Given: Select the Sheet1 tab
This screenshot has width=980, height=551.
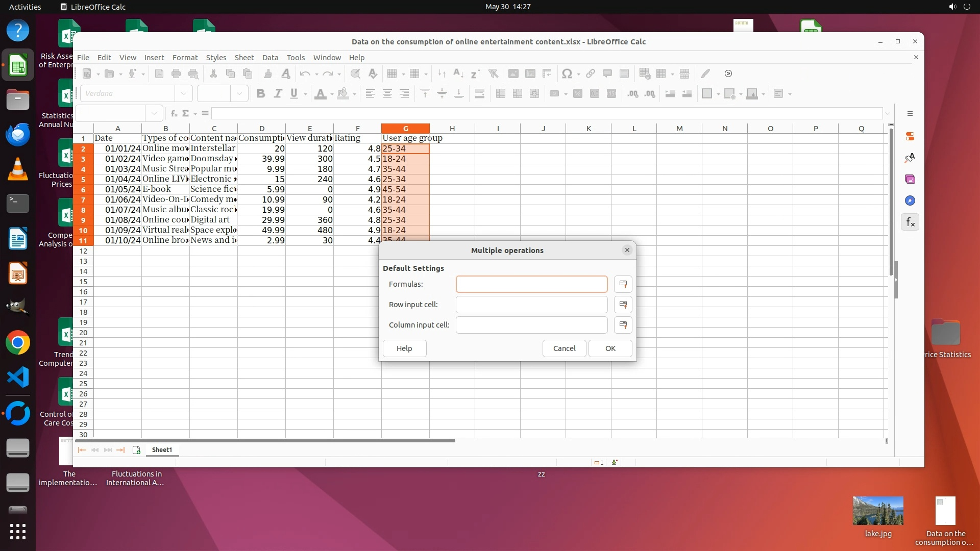Looking at the screenshot, I should 162,450.
